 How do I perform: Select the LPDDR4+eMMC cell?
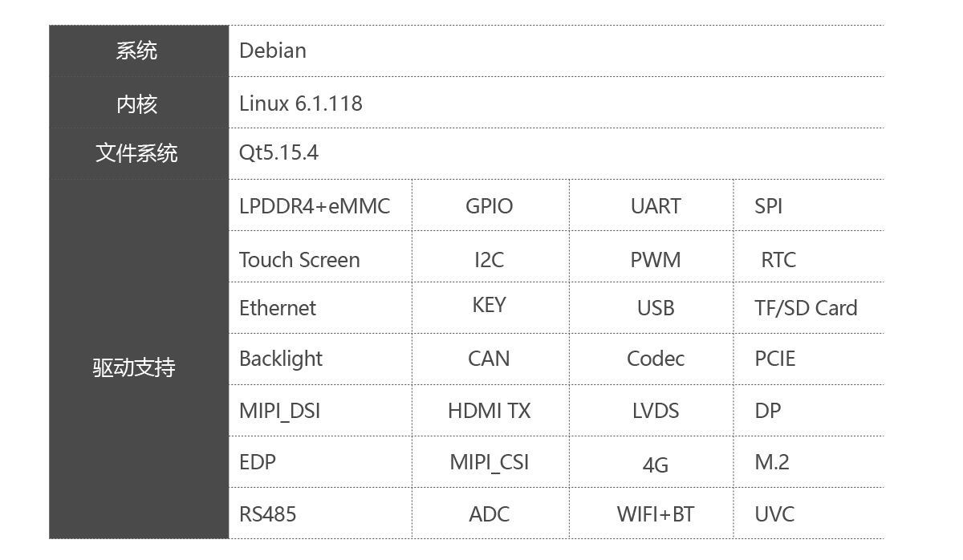(315, 206)
